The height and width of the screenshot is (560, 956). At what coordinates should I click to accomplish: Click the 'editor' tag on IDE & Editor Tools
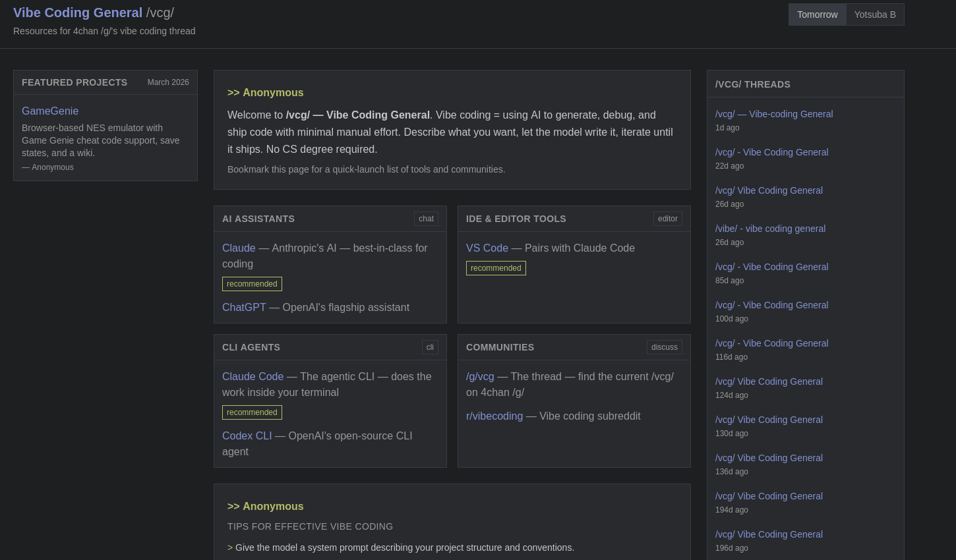click(x=668, y=219)
